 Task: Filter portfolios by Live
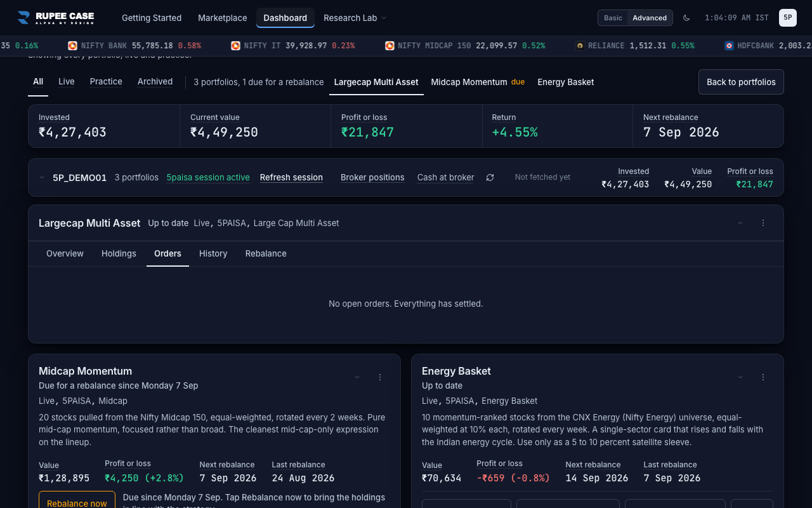click(67, 82)
